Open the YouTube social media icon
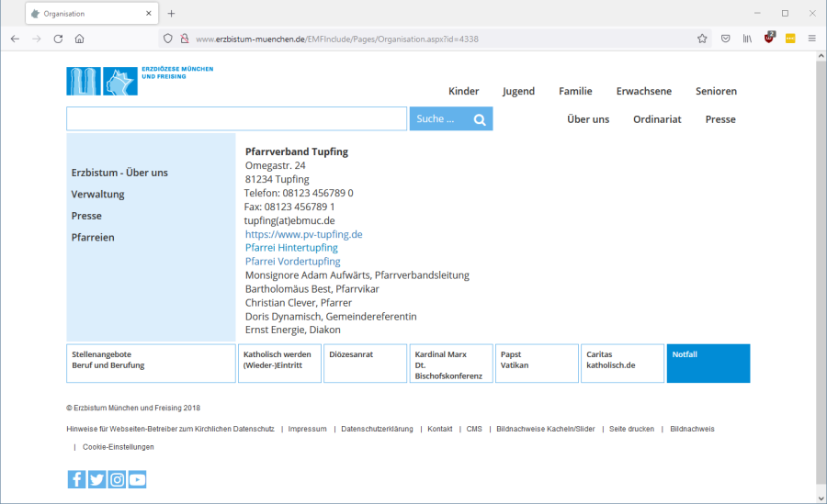This screenshot has width=827, height=504. (137, 479)
